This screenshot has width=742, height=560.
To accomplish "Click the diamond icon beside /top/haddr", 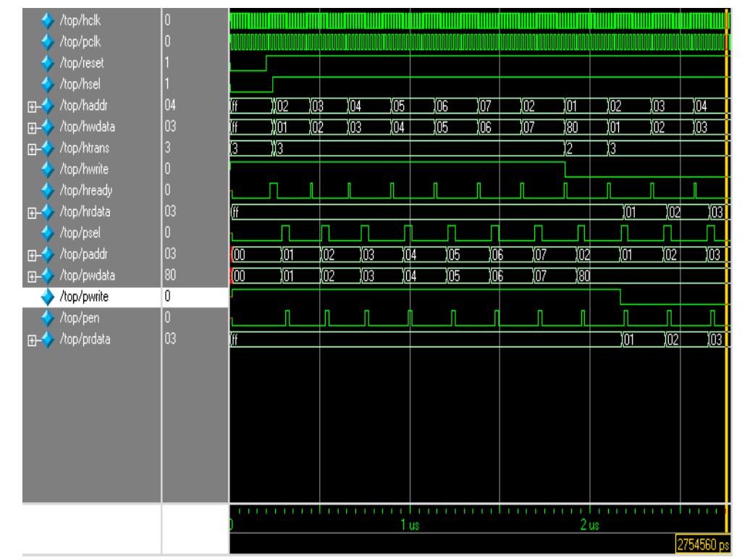I will [x=48, y=106].
